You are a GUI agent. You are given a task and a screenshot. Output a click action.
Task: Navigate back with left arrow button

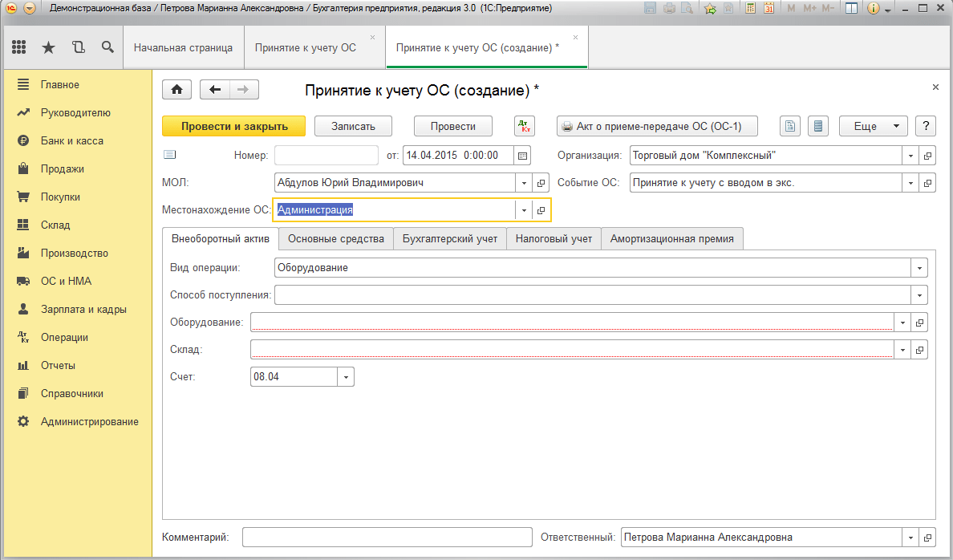pyautogui.click(x=214, y=90)
